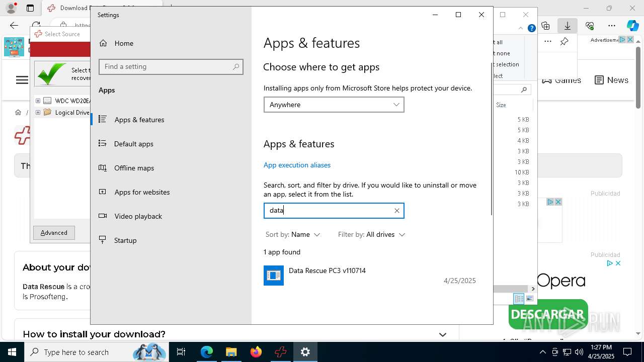Click the Apps for websites sidebar icon
This screenshot has height=362, width=644.
103,192
